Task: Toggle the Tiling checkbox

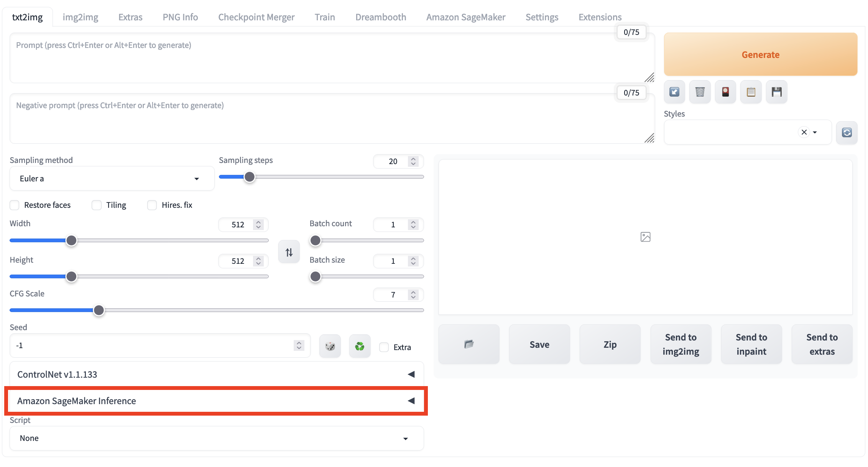Action: click(97, 205)
